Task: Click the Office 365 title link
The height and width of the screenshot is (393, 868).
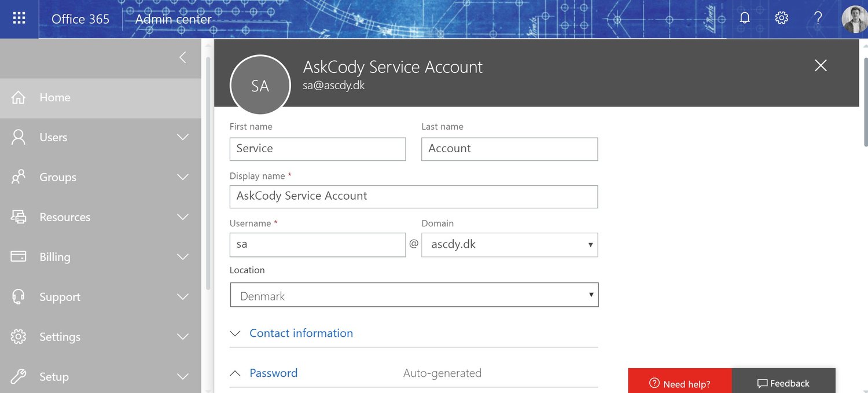Action: pyautogui.click(x=80, y=19)
